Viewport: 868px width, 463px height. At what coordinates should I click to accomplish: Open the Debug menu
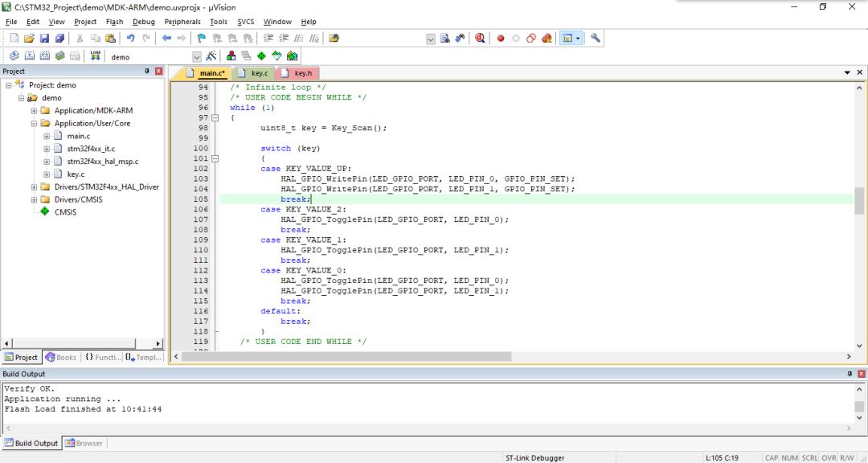tap(143, 22)
